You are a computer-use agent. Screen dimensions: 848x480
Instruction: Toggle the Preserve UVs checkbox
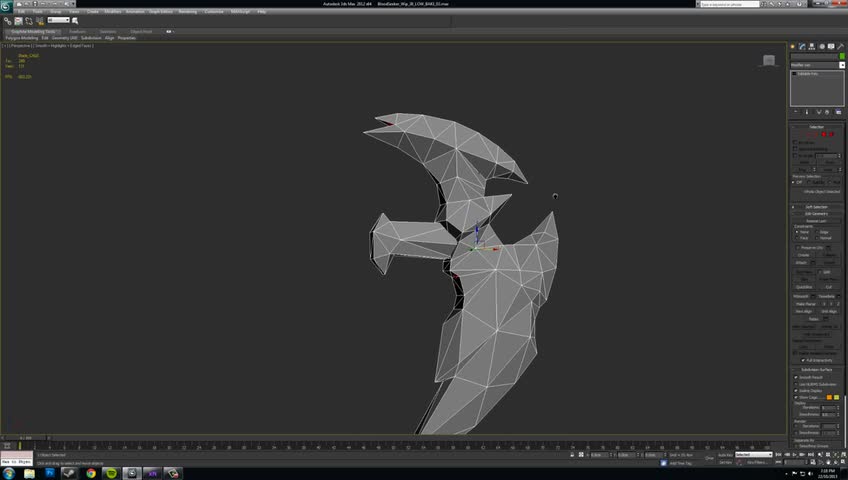pos(797,248)
